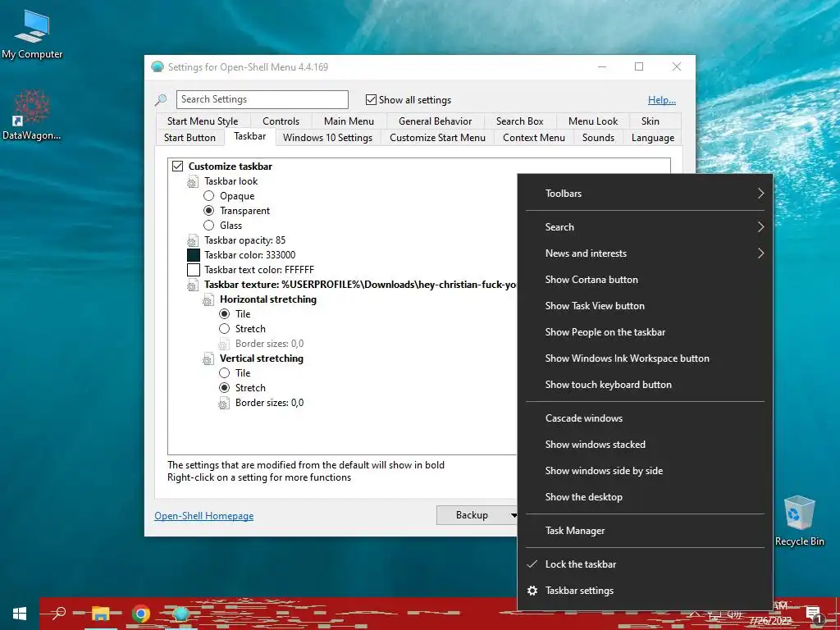Open the Backup button dropdown arrow
840x630 pixels.
coord(514,515)
